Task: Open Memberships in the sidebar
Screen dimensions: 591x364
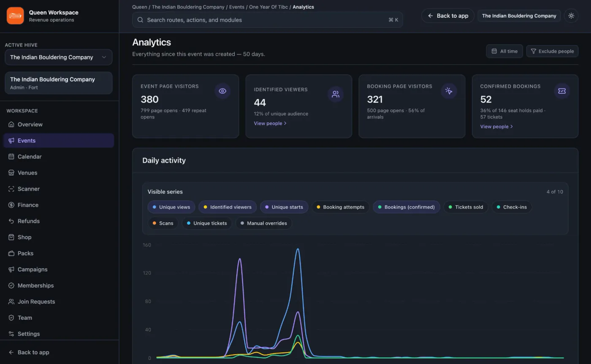Action: 59,286
